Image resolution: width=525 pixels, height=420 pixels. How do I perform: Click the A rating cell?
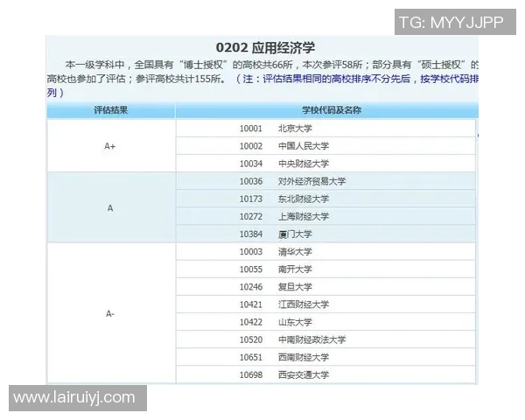point(111,207)
